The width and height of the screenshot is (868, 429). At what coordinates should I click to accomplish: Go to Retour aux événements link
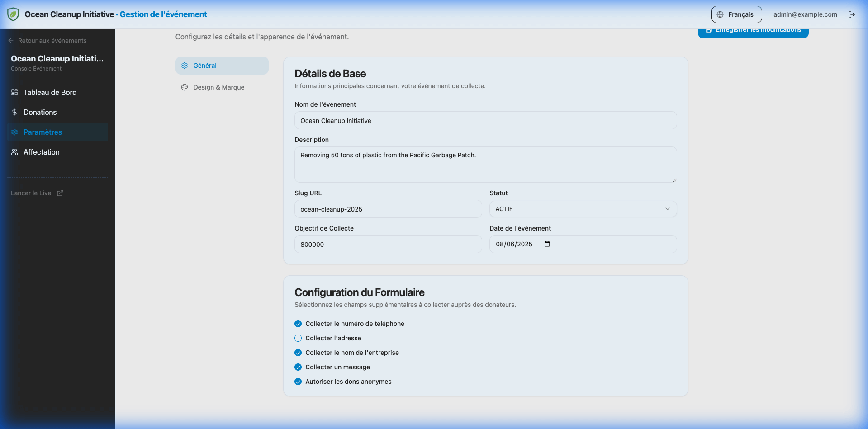click(x=52, y=41)
